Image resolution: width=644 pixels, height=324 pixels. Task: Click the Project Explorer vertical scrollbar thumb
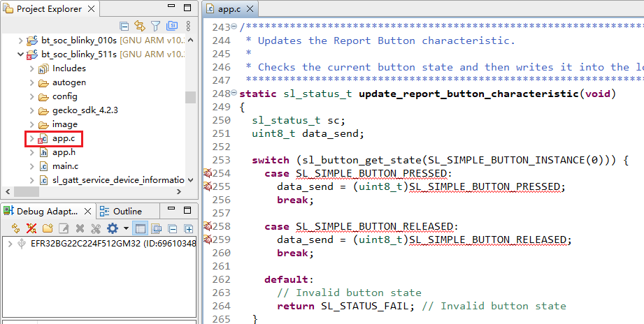190,97
